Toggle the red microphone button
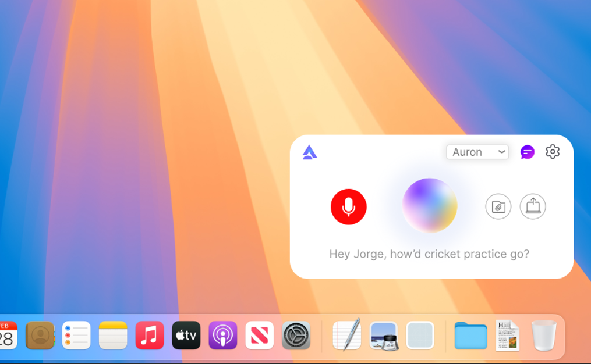Screen dimensions: 591x364 click(x=348, y=206)
